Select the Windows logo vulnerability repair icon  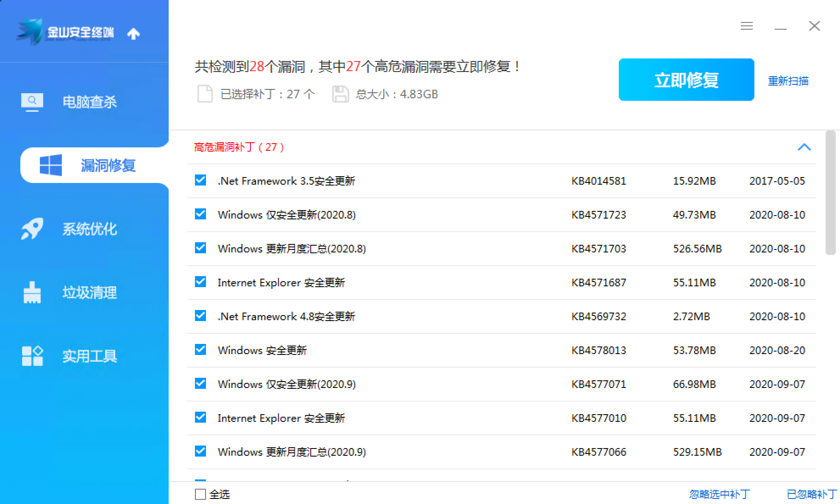tap(51, 165)
